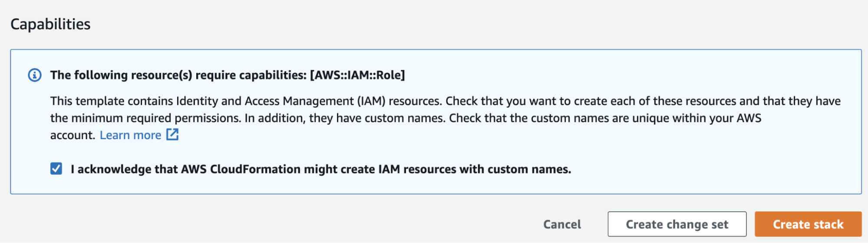Launch the stack with Create stack
The height and width of the screenshot is (243, 868).
click(808, 224)
